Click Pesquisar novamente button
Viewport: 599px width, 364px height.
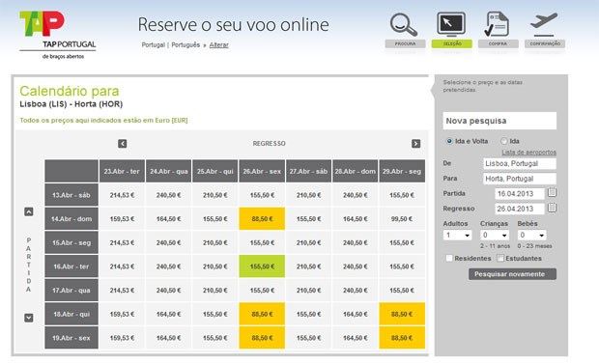[x=512, y=274]
